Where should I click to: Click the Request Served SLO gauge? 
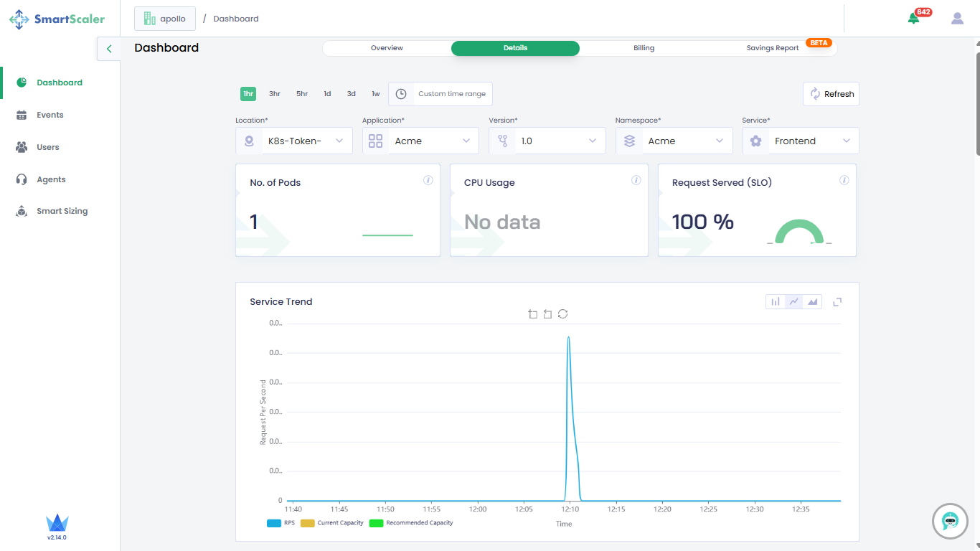[x=799, y=232]
